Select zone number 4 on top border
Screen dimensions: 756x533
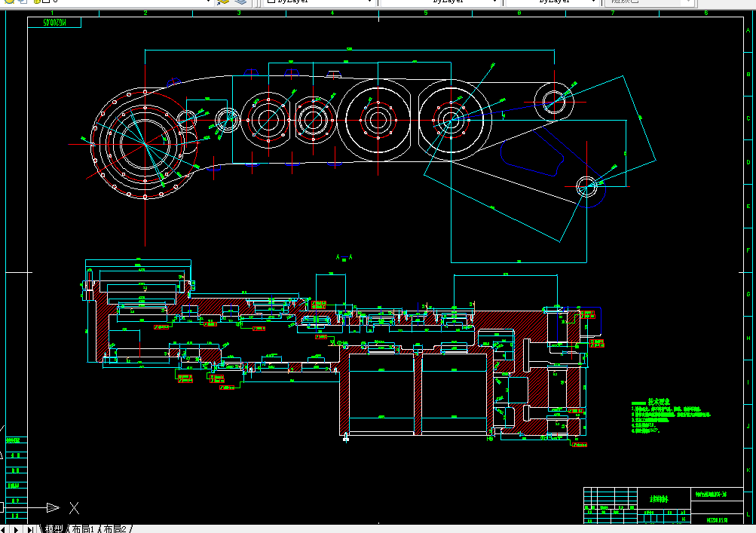332,13
